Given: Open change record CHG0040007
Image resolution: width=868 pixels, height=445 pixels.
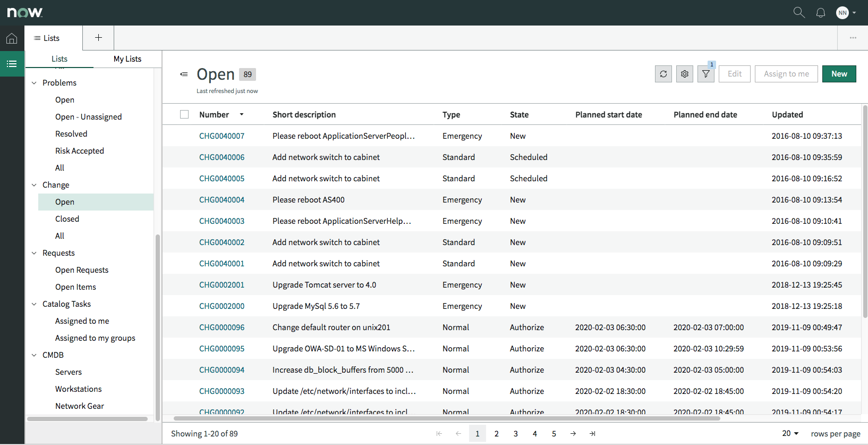Looking at the screenshot, I should click(x=222, y=136).
